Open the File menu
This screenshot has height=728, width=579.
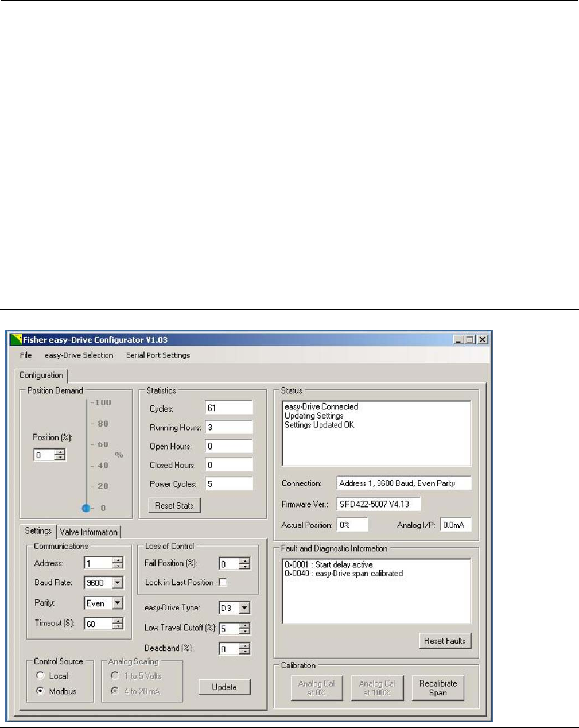[26, 355]
